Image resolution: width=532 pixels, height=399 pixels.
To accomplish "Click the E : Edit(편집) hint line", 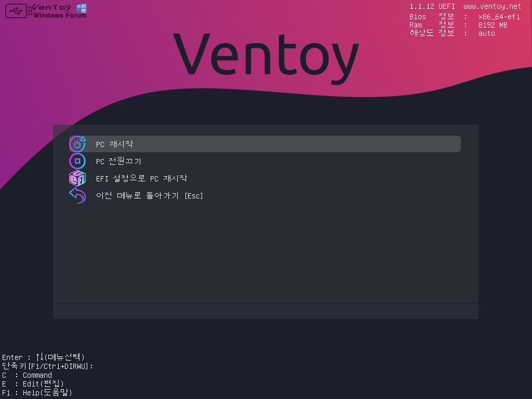I will click(x=33, y=384).
